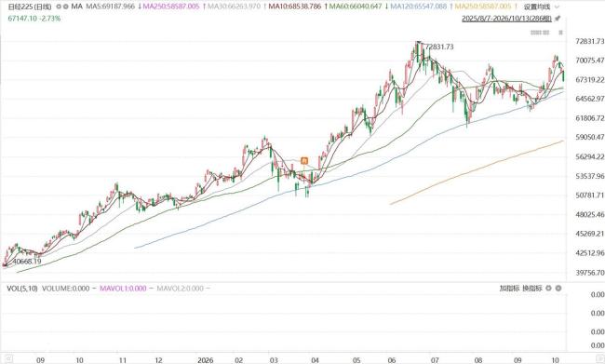Viewport: 605px width, 364px height.
Task: Click second round icon before MA label
Action: 65,7
